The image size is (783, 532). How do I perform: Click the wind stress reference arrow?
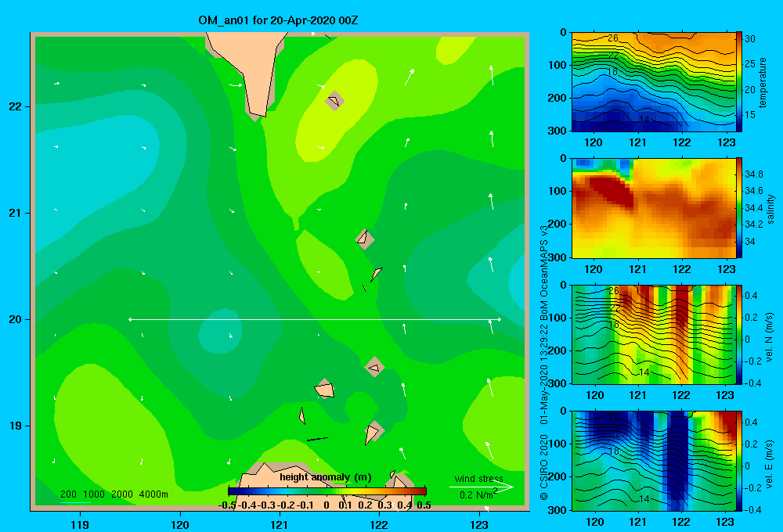coord(482,487)
